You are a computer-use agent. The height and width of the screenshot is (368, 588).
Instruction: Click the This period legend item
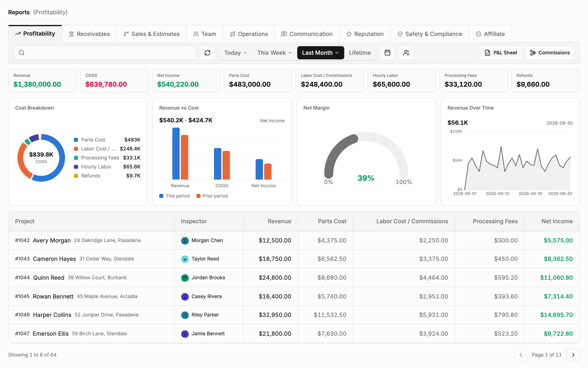[174, 196]
